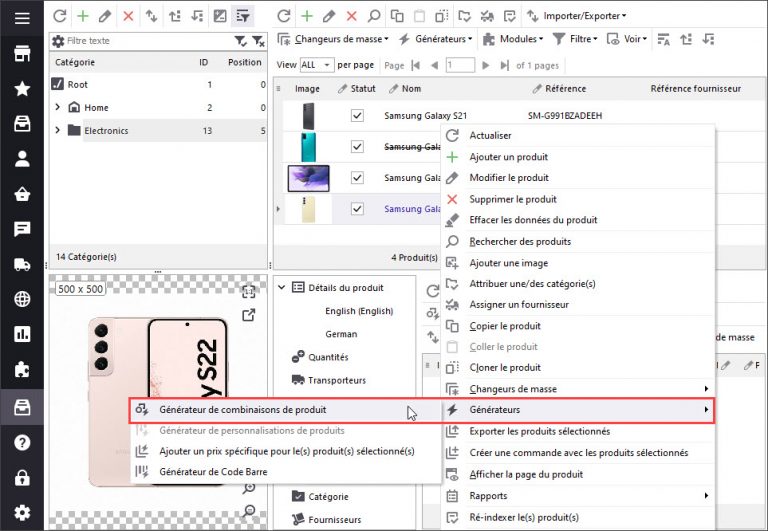
Task: Open image in external window icon
Action: 249,315
